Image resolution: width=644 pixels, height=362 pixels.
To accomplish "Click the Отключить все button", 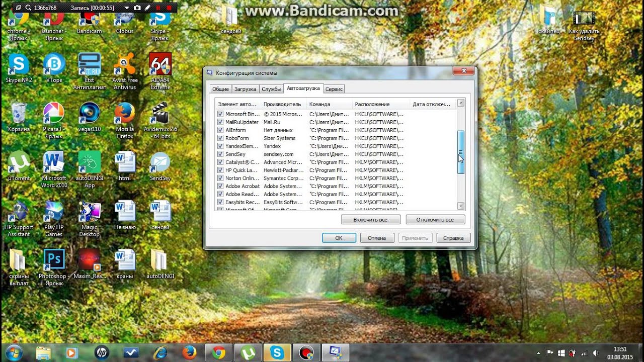I will [x=435, y=220].
